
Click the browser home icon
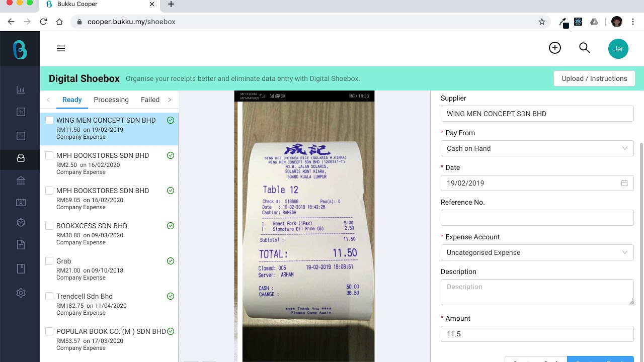(59, 22)
